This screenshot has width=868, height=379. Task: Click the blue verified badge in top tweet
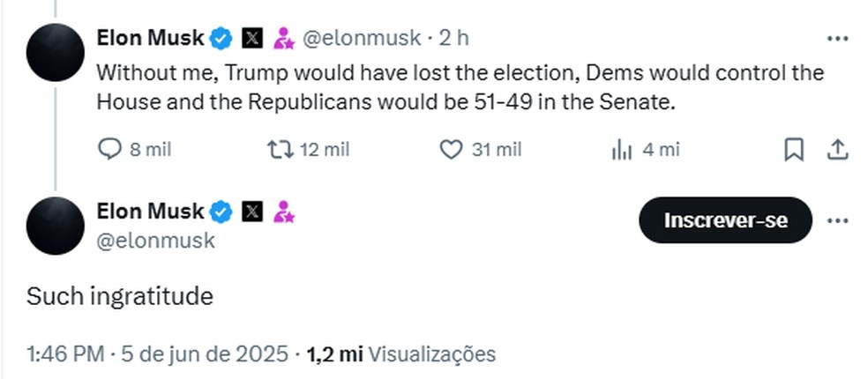click(221, 39)
